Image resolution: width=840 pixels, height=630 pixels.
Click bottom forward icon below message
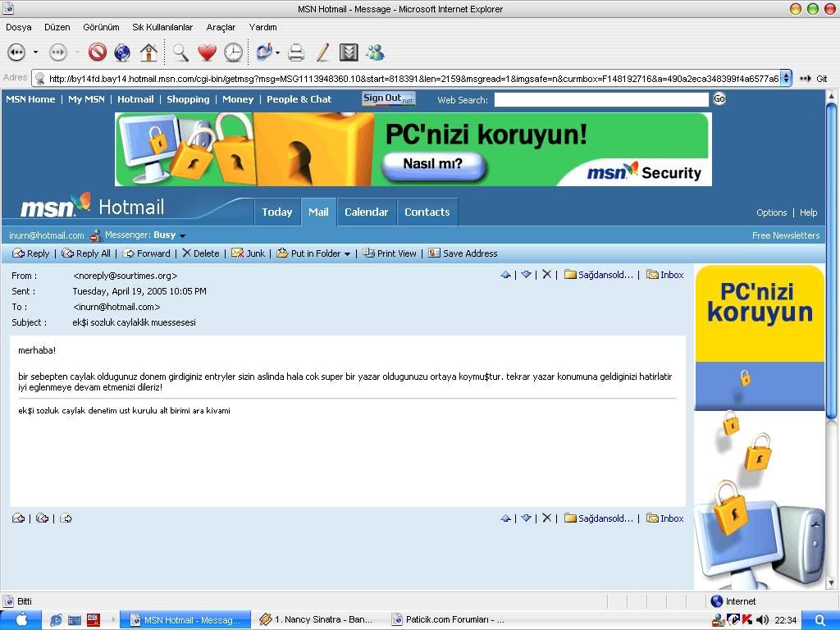[x=66, y=518]
